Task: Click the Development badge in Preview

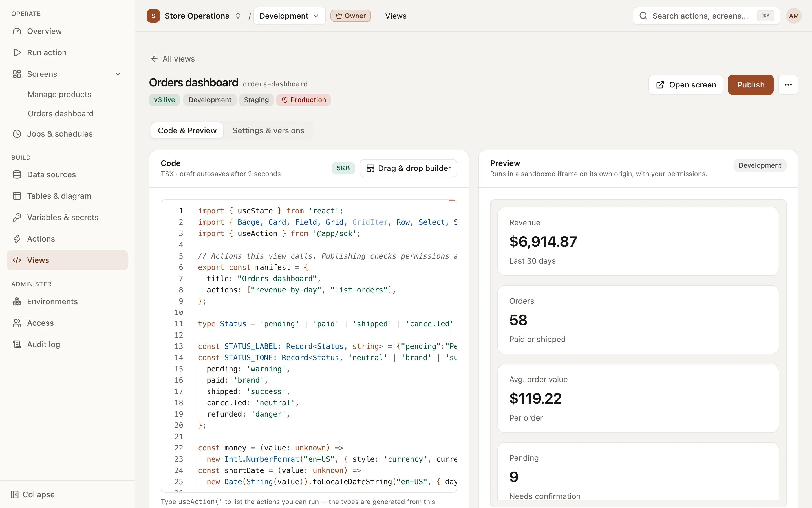Action: (x=760, y=165)
